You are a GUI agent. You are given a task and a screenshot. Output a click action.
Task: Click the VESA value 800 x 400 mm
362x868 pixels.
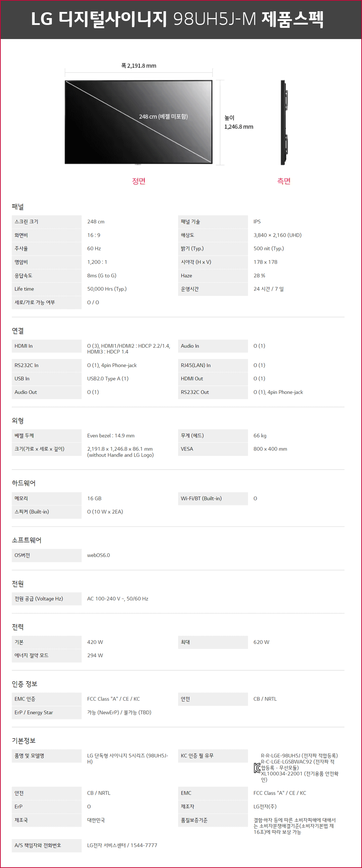[x=270, y=449]
